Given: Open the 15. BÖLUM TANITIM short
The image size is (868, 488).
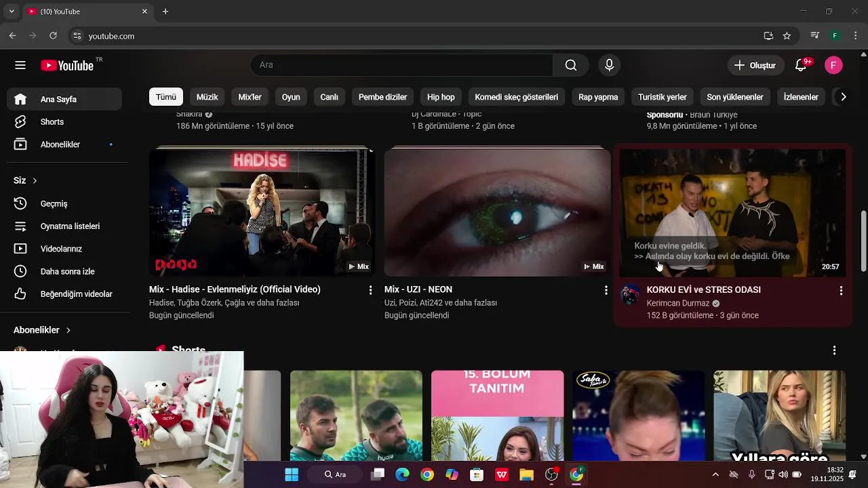Looking at the screenshot, I should [x=497, y=415].
